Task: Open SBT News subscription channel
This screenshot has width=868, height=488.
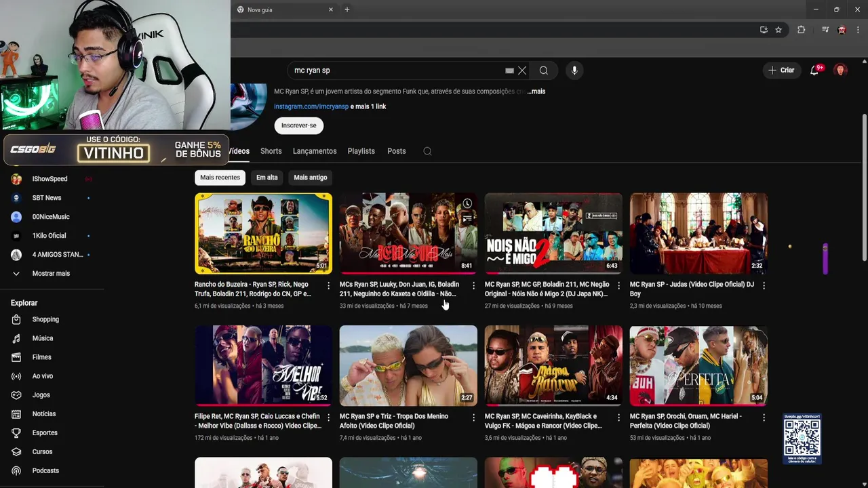Action: [x=46, y=198]
